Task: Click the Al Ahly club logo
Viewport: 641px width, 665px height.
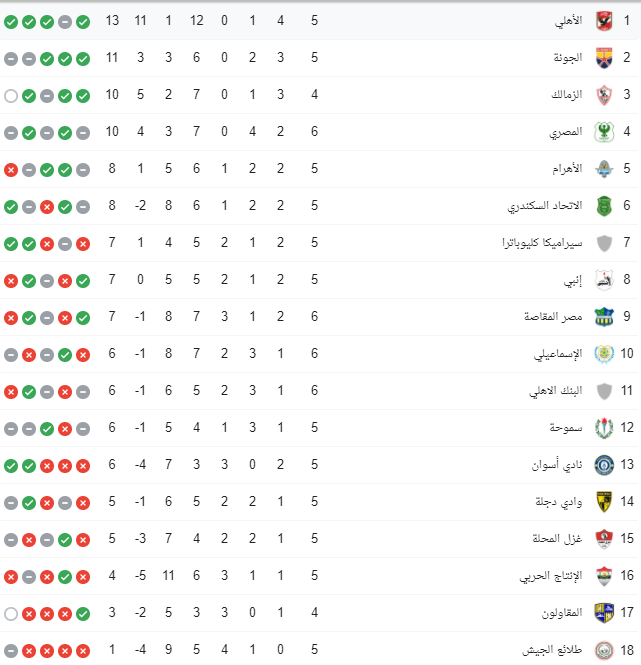Action: (604, 21)
